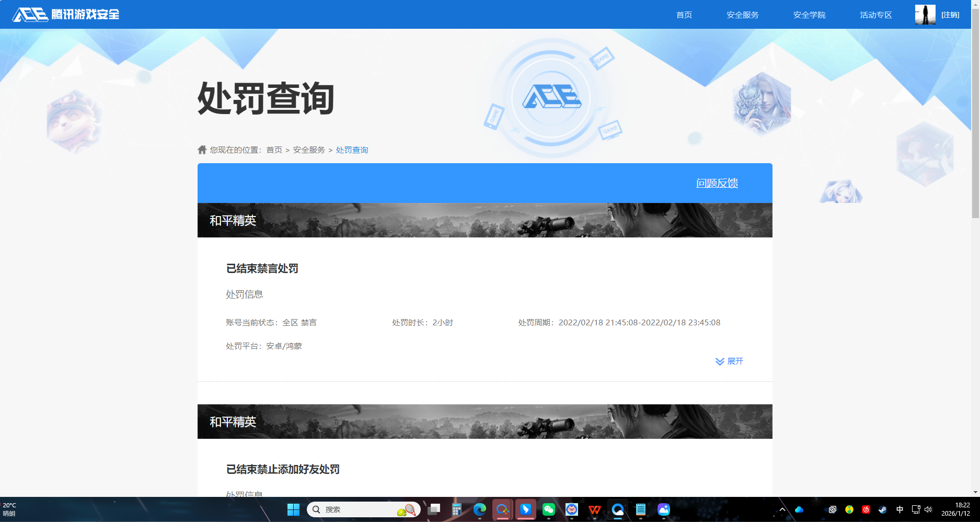Open the 问题反馈 feedback link
The height and width of the screenshot is (522, 980).
[717, 183]
